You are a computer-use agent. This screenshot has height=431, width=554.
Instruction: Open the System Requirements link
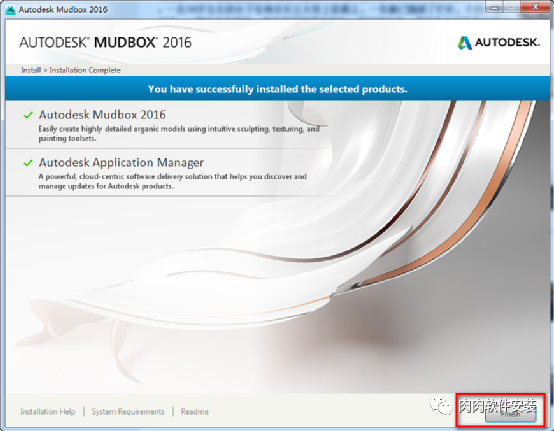click(x=128, y=412)
